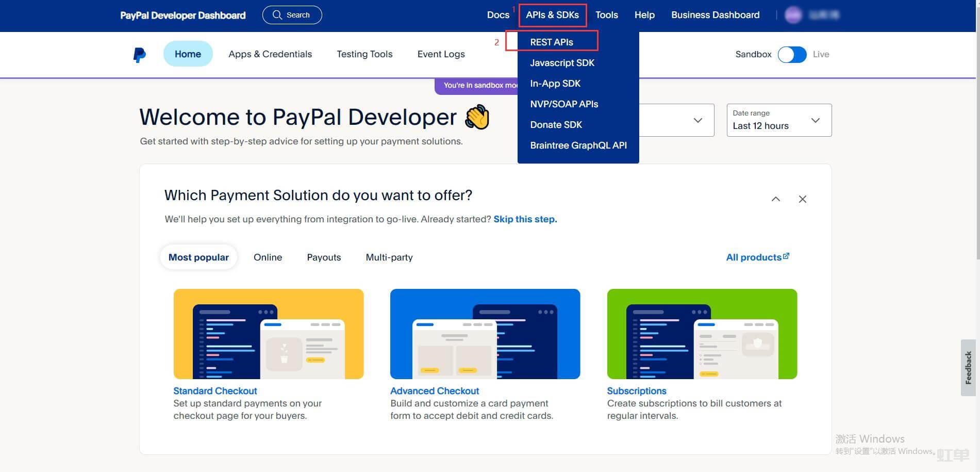The height and width of the screenshot is (472, 980).
Task: Open the Feedback side tab
Action: (968, 367)
